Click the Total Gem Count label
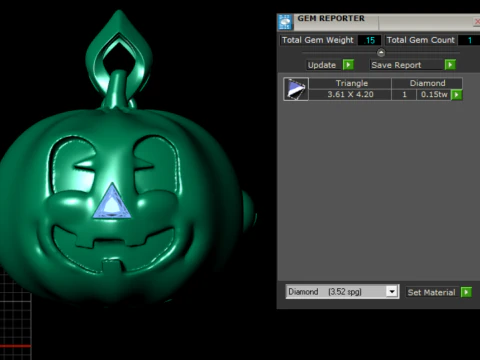Screen dimensions: 480x360 point(421,40)
